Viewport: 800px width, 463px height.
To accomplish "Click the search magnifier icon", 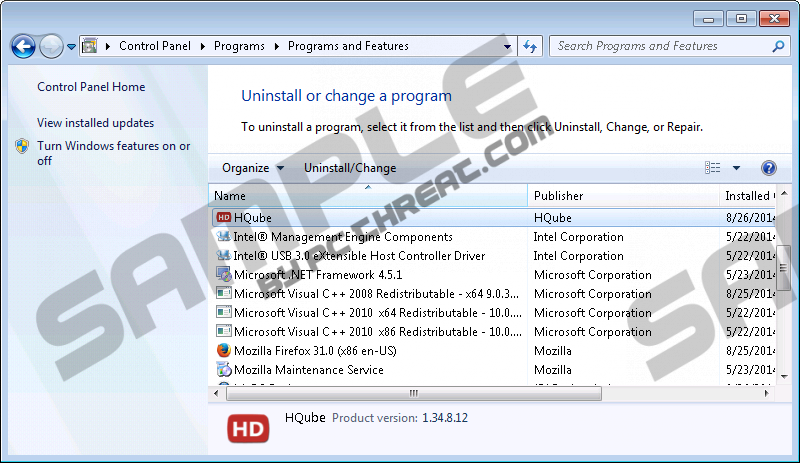I will coord(778,46).
